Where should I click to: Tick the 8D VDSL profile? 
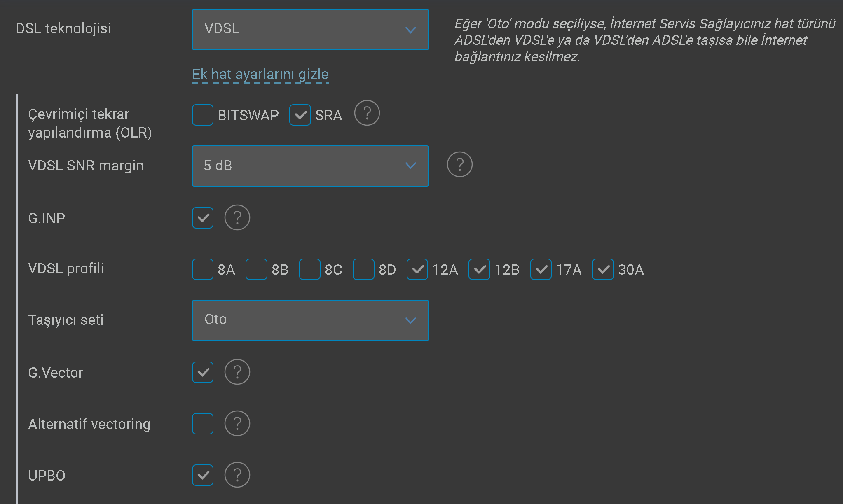click(x=363, y=269)
